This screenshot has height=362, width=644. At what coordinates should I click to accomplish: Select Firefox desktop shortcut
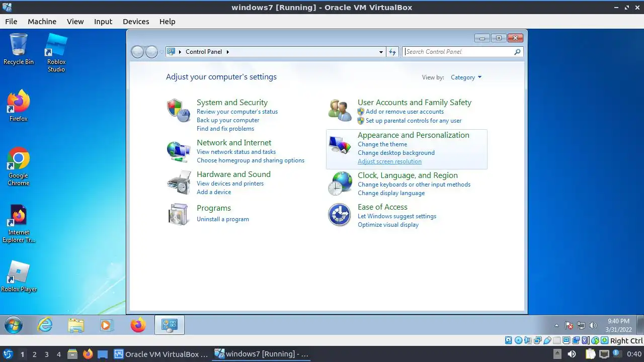[19, 106]
